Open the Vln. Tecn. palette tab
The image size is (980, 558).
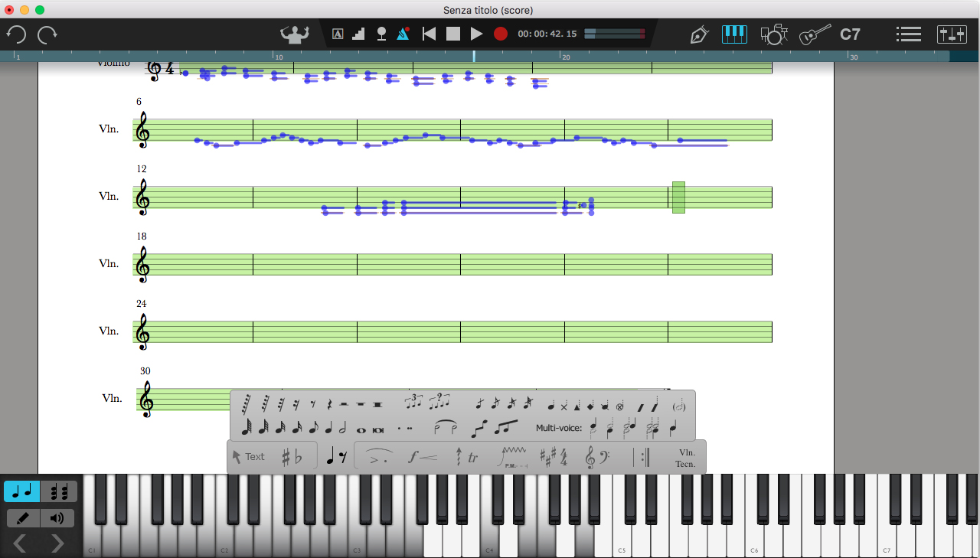click(686, 458)
